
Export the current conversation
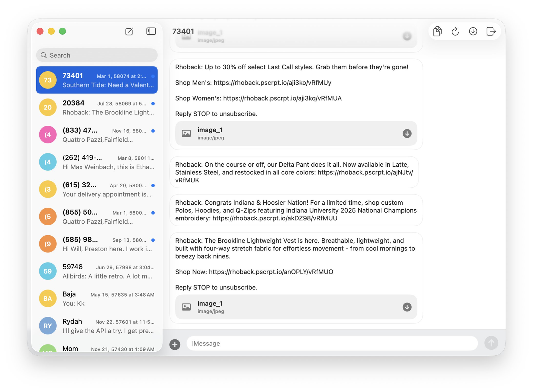[491, 31]
